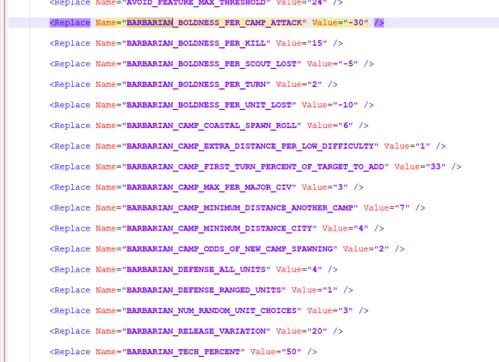Image resolution: width=499 pixels, height=362 pixels.
Task: Click the highlighted opening Replace tag
Action: [x=70, y=23]
